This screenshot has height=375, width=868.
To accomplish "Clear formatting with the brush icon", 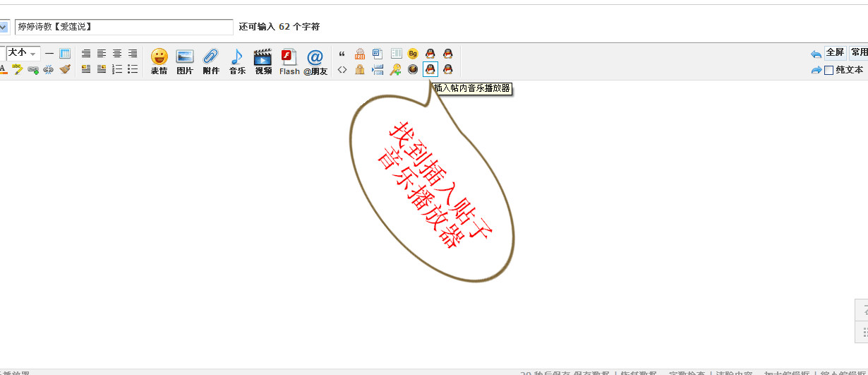I will (65, 69).
